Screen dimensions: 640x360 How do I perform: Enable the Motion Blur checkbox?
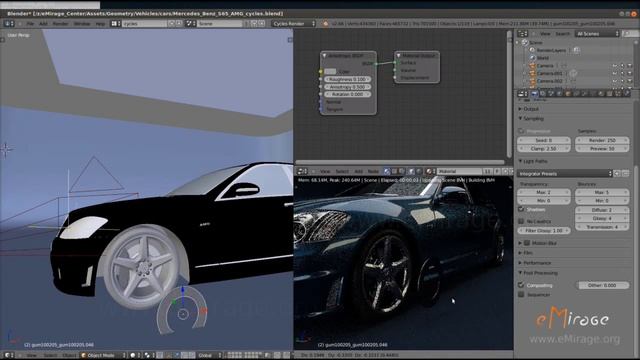coord(527,243)
